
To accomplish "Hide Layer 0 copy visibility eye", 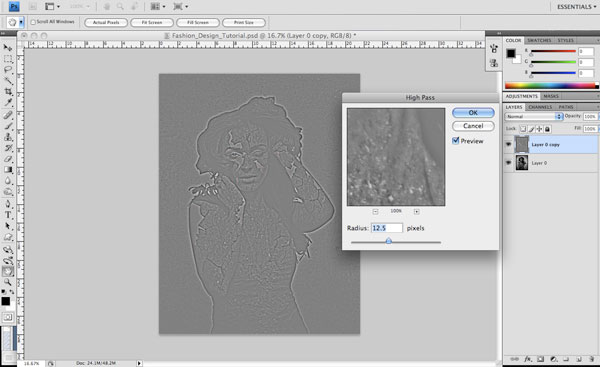I will tap(509, 144).
